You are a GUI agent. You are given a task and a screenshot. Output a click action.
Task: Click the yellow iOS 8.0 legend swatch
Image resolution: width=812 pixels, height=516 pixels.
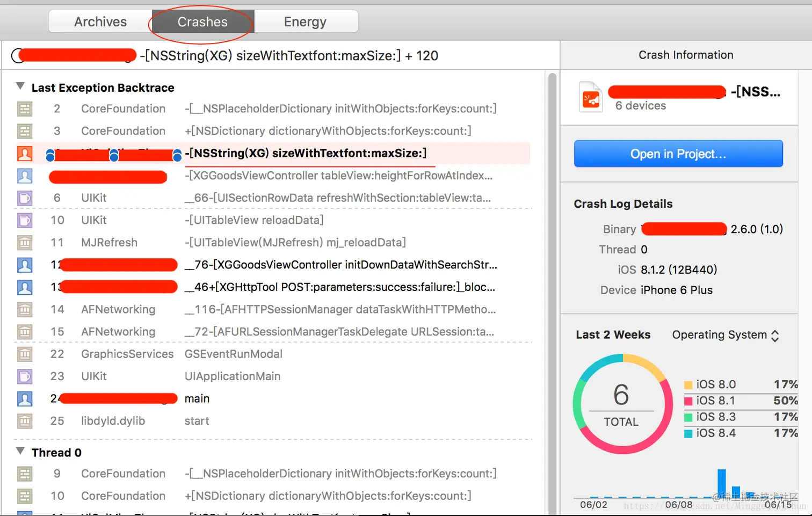point(688,385)
